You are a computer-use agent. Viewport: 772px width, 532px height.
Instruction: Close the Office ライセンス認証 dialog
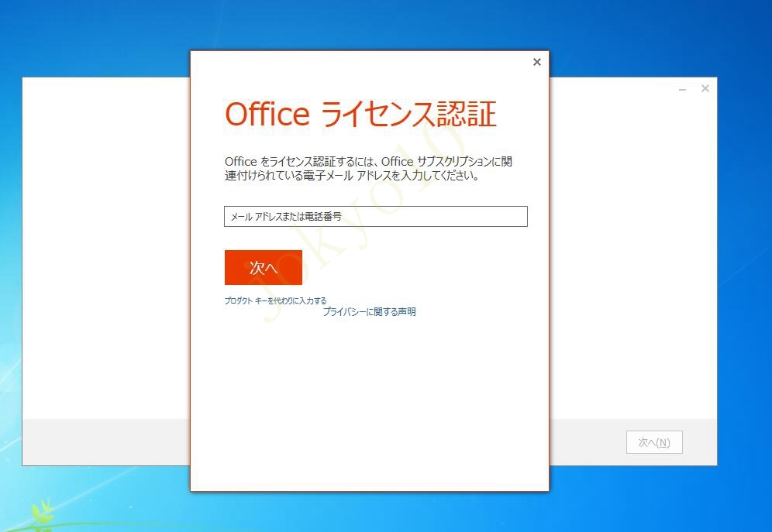click(x=537, y=62)
